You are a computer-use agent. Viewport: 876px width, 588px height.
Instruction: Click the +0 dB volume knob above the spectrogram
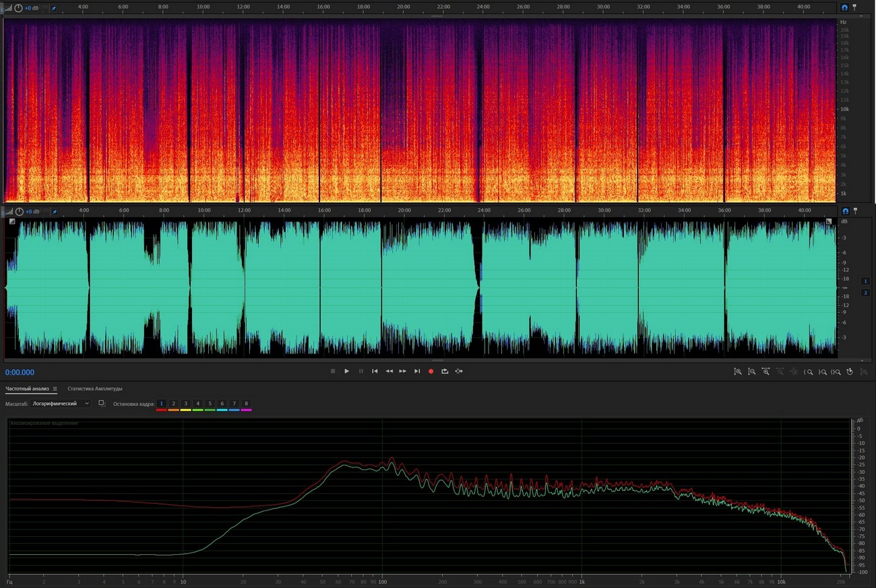pyautogui.click(x=18, y=8)
